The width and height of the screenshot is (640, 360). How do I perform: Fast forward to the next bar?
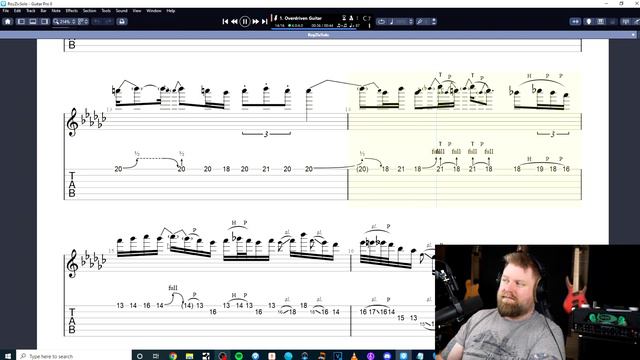click(x=256, y=22)
